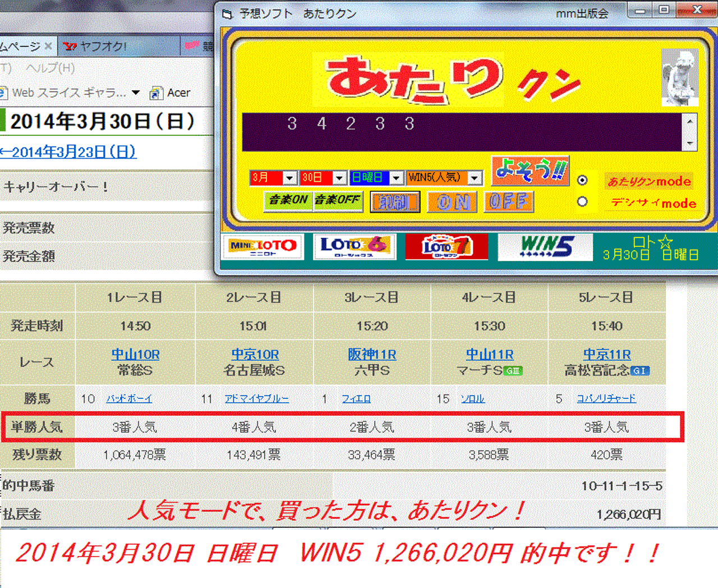The height and width of the screenshot is (588, 718).
Task: Click the 10-11-1-15-5 winning numbers text
Action: click(x=622, y=486)
